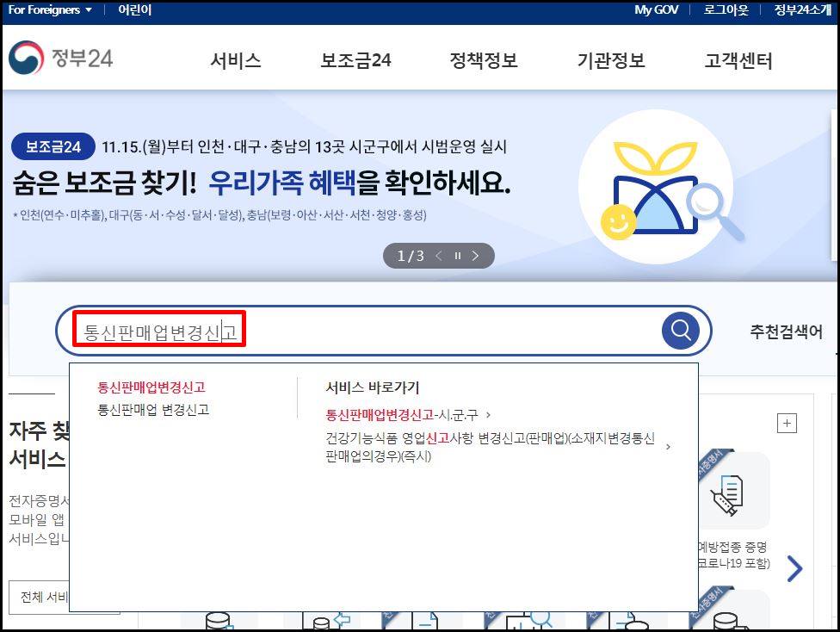The height and width of the screenshot is (632, 840).
Task: Click the 추천검색어 label
Action: 786,331
